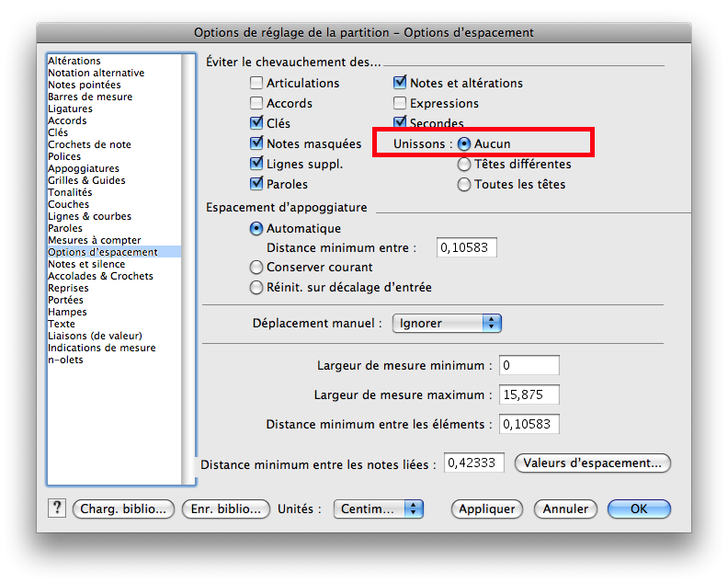The width and height of the screenshot is (728, 583).
Task: Click the Valeurs d'espacement button
Action: [x=593, y=463]
